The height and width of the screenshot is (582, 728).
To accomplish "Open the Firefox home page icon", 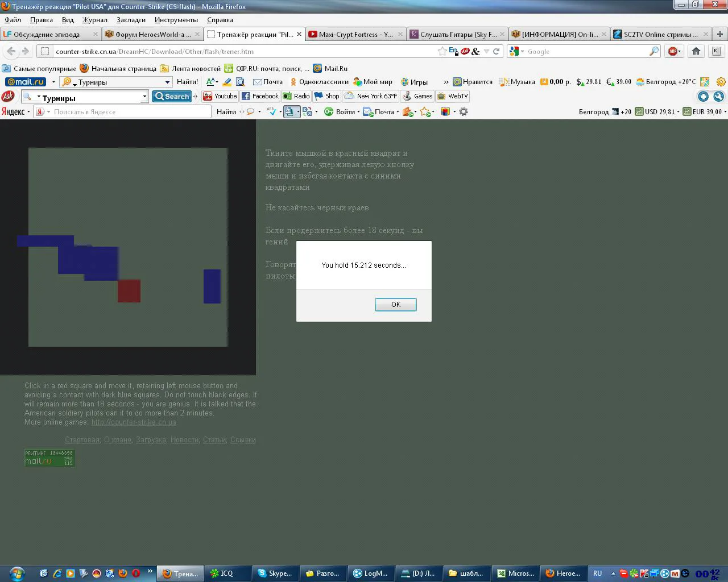I will [x=696, y=51].
